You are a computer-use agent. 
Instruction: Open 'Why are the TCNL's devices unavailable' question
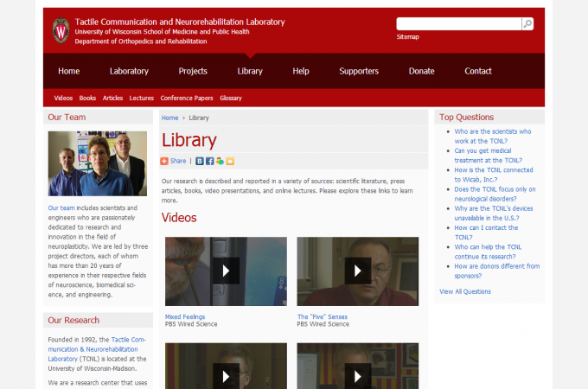coord(494,214)
